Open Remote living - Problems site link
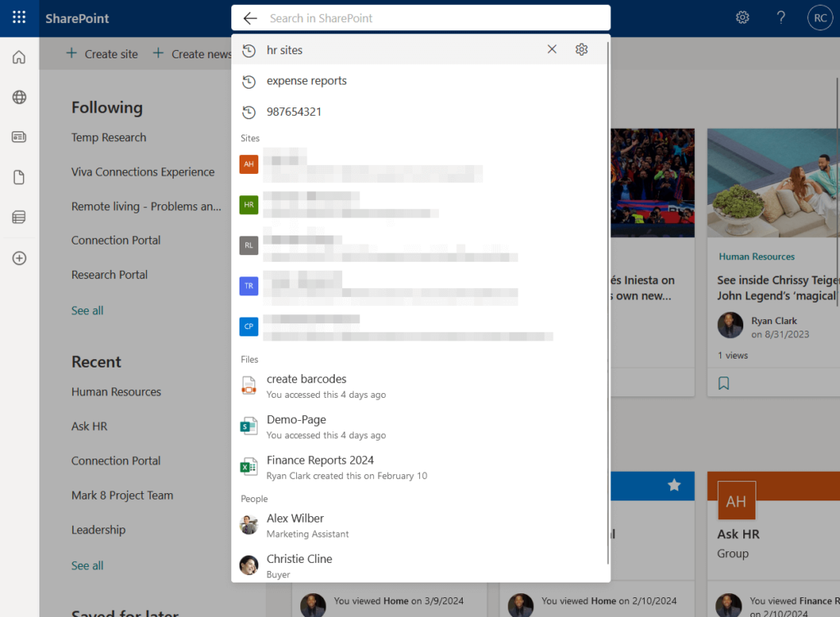This screenshot has width=840, height=617. coord(146,206)
